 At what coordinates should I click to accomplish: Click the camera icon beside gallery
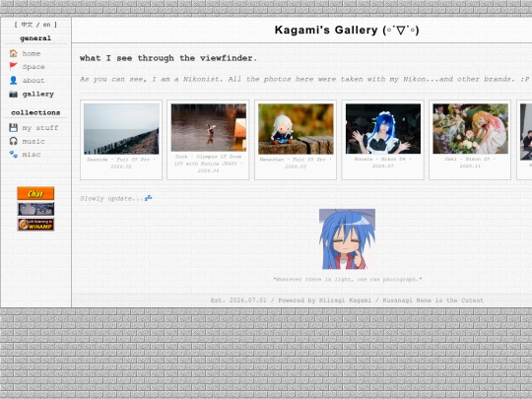coord(13,94)
